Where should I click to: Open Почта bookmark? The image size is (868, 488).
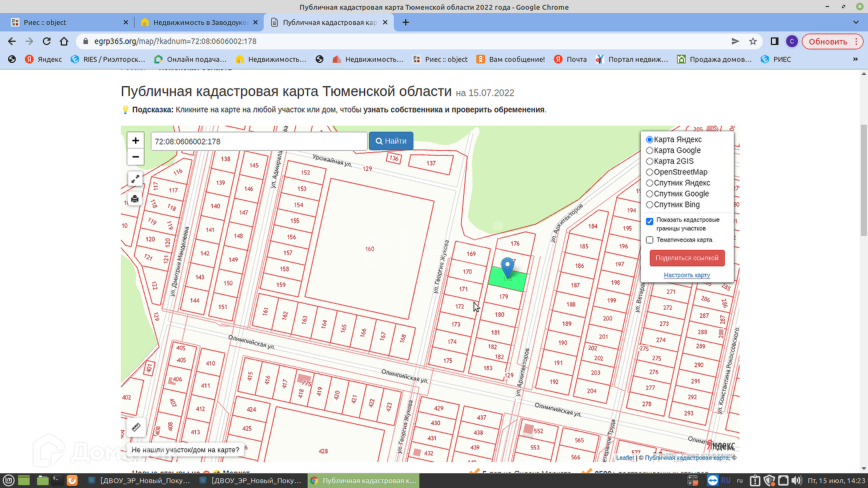click(570, 59)
